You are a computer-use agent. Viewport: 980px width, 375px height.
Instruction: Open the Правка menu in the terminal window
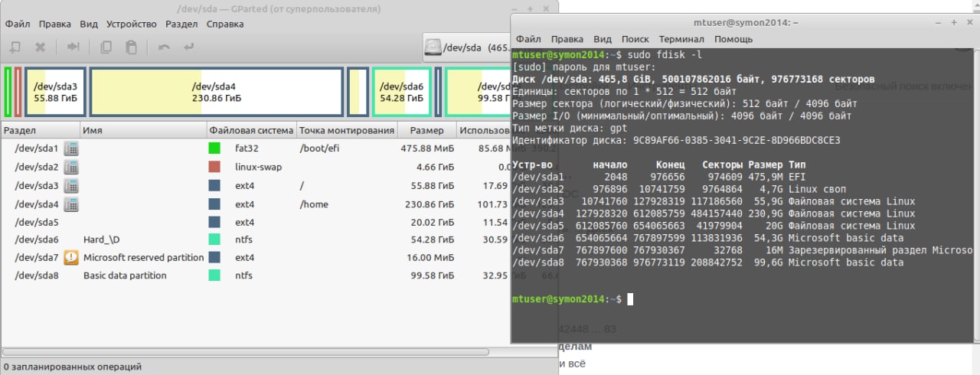click(567, 39)
